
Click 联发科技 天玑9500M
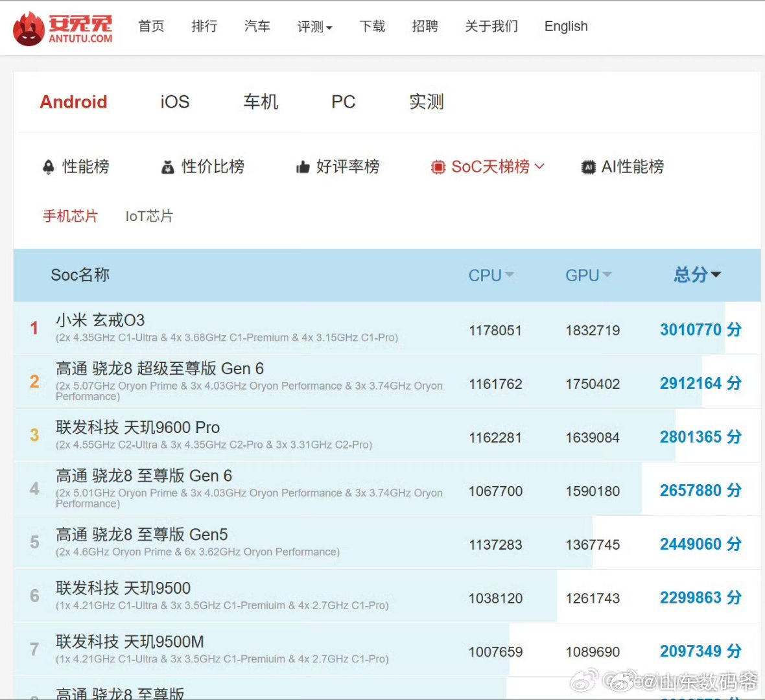pyautogui.click(x=130, y=642)
